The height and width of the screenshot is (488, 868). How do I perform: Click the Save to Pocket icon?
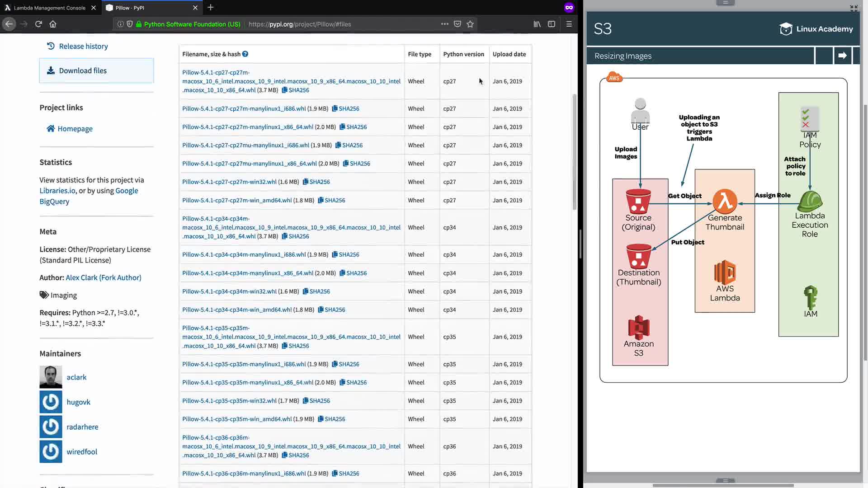[x=458, y=24]
